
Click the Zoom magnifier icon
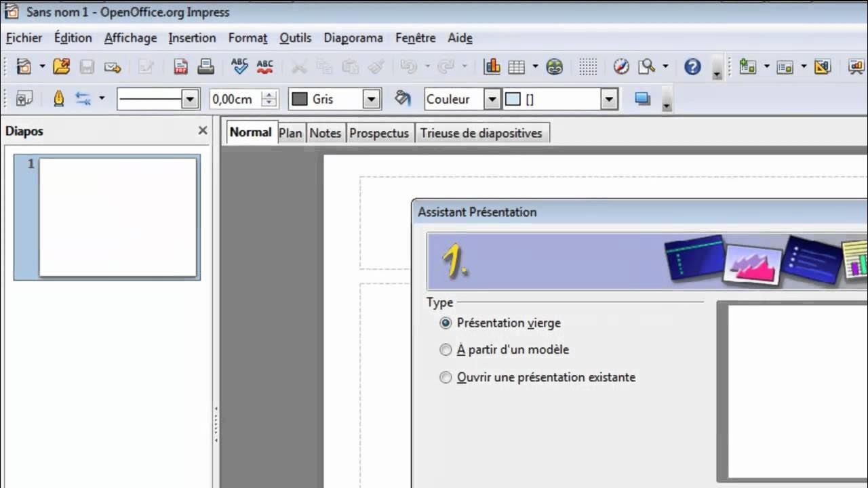click(x=647, y=66)
